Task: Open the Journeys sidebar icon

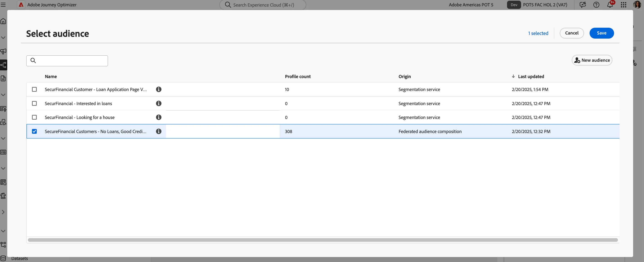Action: click(x=3, y=65)
